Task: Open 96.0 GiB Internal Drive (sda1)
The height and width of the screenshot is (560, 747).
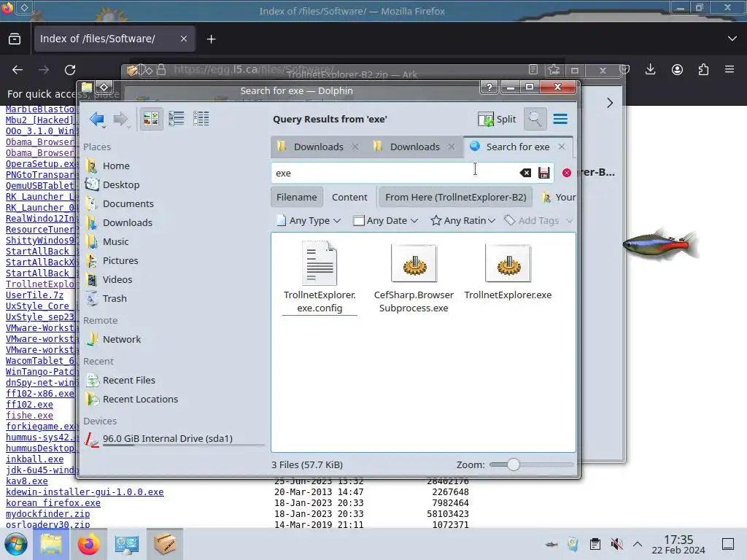Action: (167, 438)
